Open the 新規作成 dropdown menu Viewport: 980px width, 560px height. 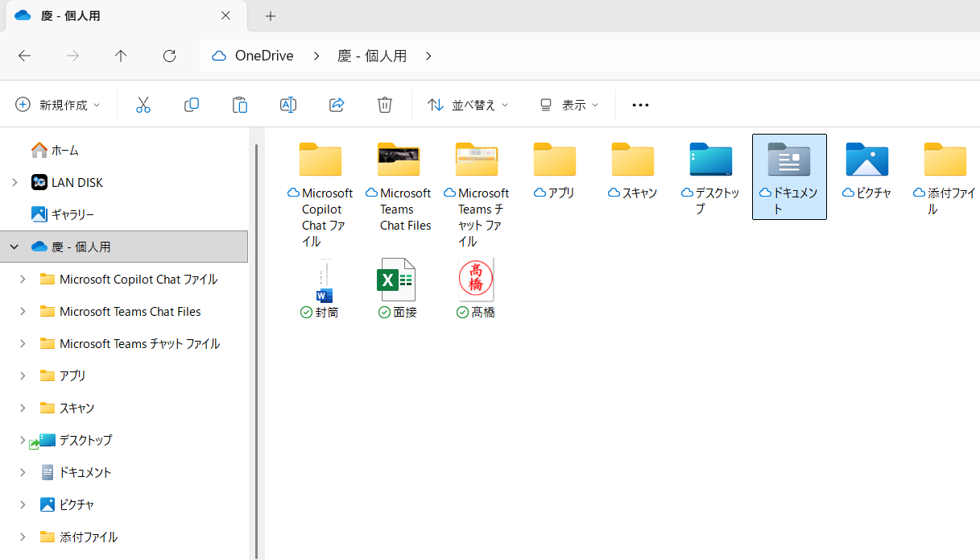(x=58, y=105)
